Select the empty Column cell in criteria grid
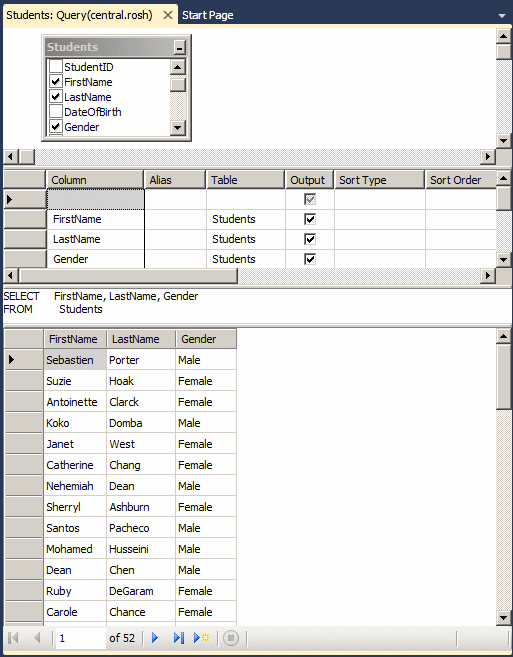Image resolution: width=513 pixels, height=657 pixels. point(95,199)
